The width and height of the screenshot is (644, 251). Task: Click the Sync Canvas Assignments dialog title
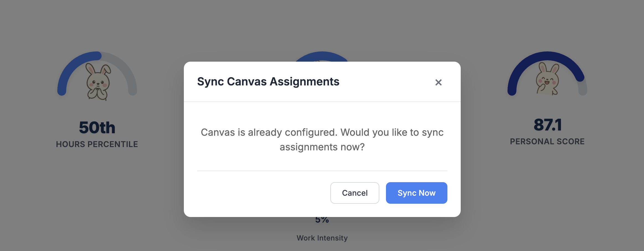pyautogui.click(x=268, y=82)
